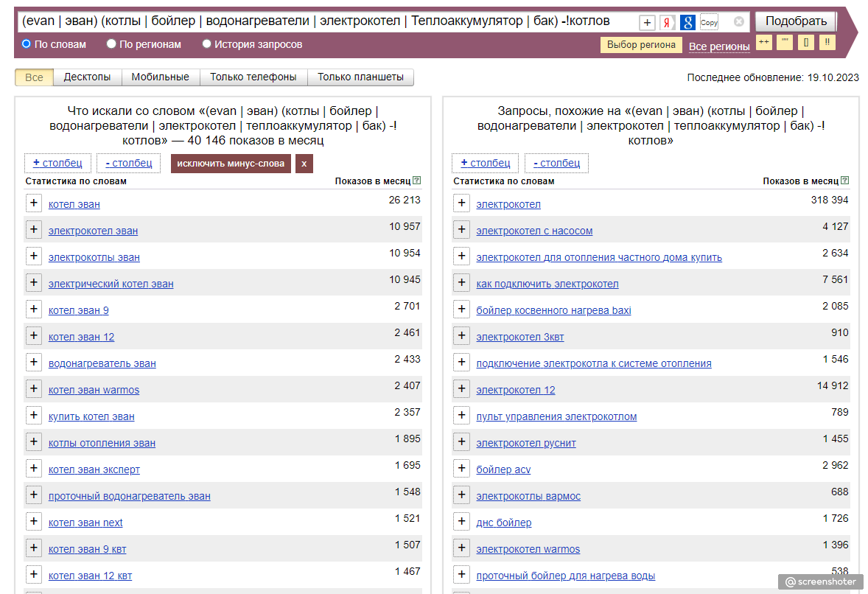
Task: Open the 'котлы отопления эван' link
Action: pyautogui.click(x=102, y=443)
